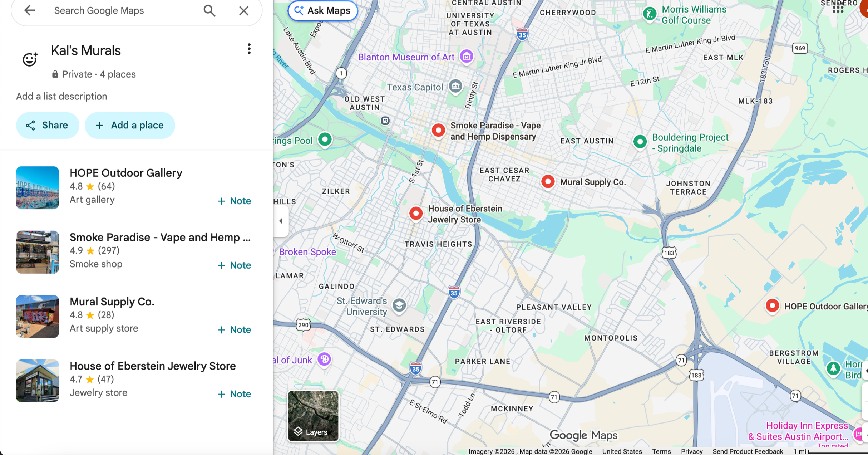Screen dimensions: 868x455
Task: Open the Google apps grid
Action: 838,7
